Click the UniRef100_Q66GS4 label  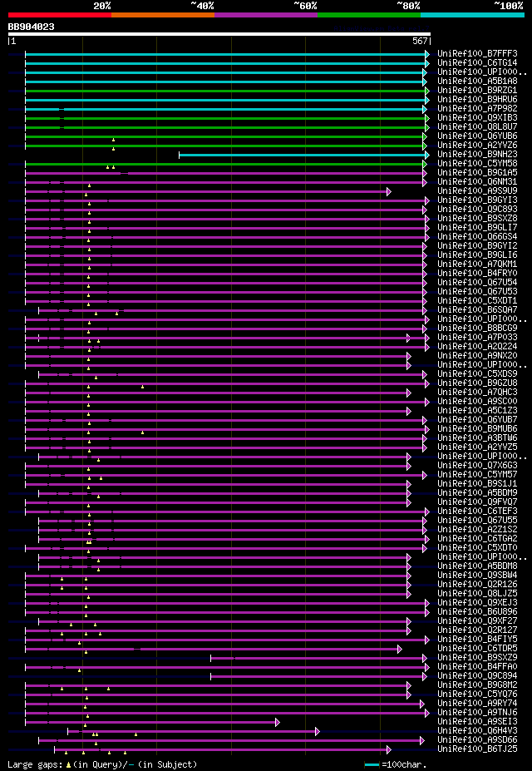(477, 237)
